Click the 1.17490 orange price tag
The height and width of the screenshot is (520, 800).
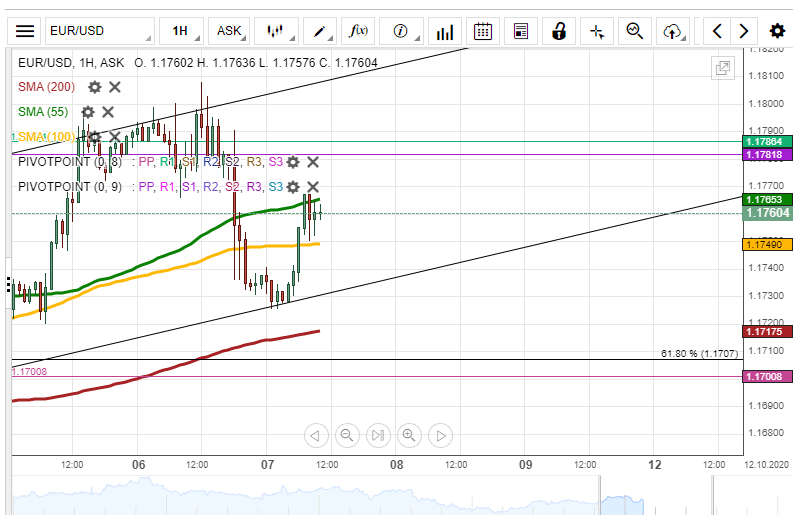tap(767, 244)
